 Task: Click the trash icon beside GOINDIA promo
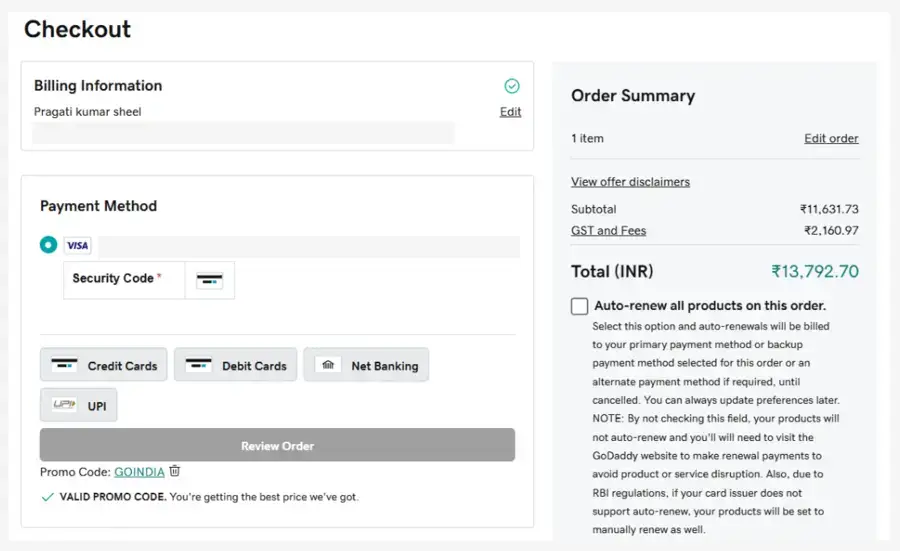click(174, 471)
